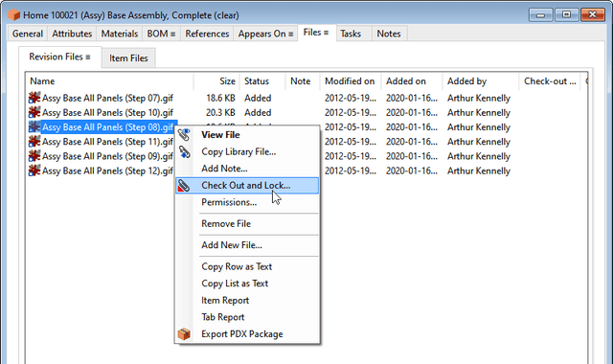Sort by the Modified on column header

(x=351, y=80)
